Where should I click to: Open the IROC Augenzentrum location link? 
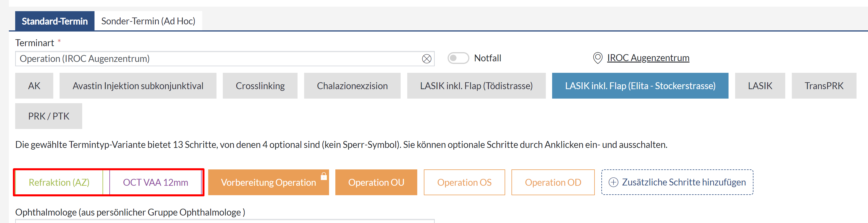(x=648, y=58)
